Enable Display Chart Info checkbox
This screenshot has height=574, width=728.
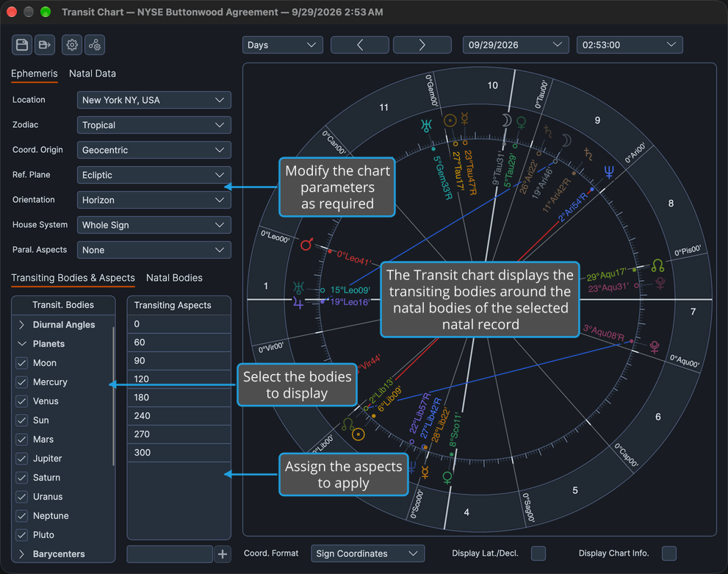[669, 553]
